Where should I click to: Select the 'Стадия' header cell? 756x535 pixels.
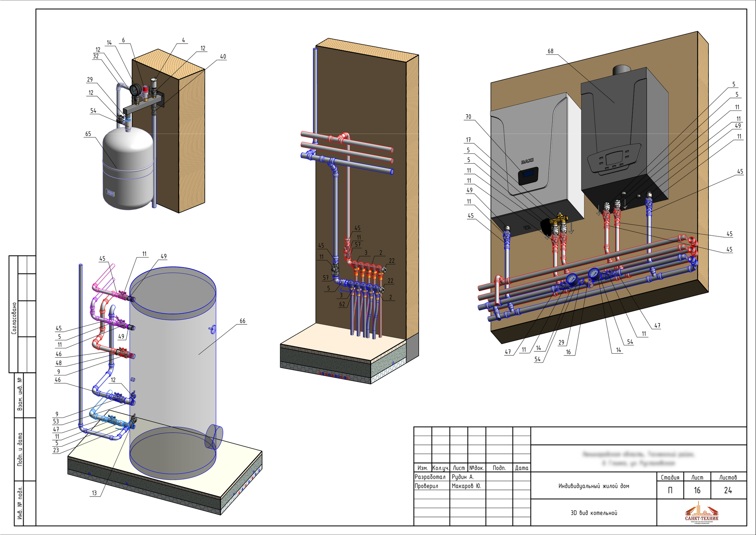pos(670,477)
